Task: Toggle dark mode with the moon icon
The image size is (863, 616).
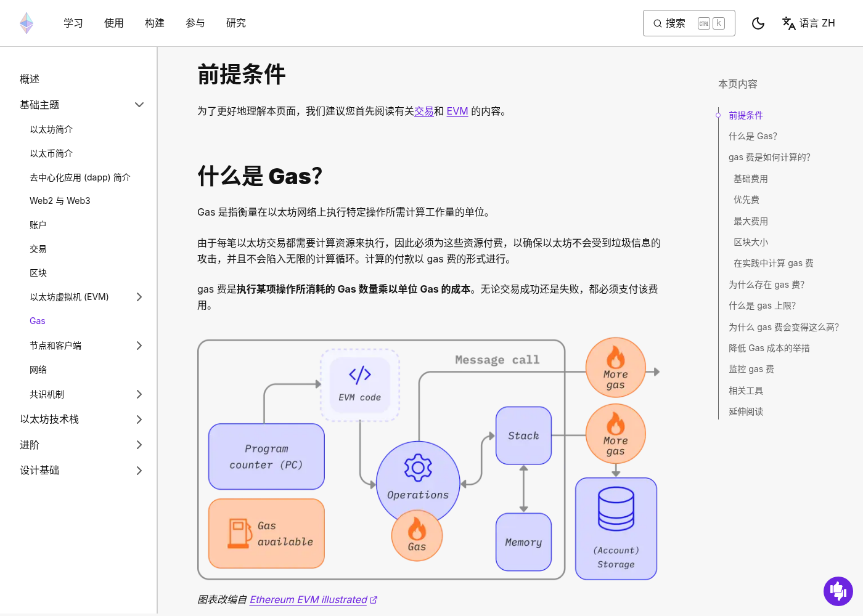Action: (758, 23)
